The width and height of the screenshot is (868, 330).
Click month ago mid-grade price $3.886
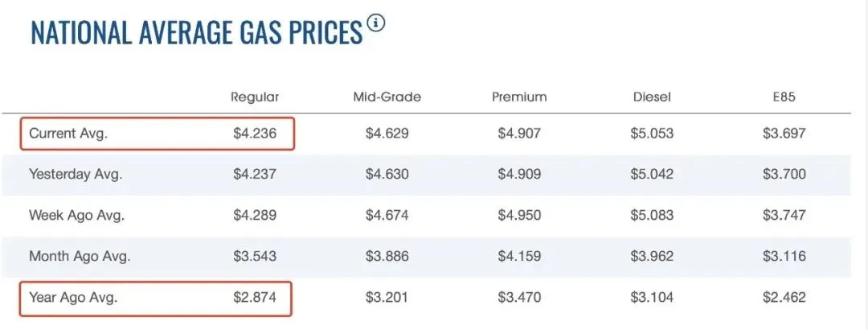point(387,257)
